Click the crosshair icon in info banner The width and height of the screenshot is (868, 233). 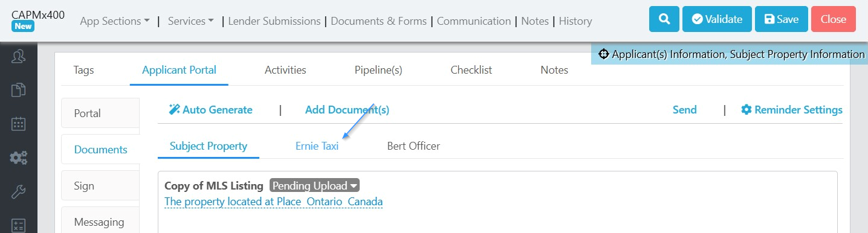click(603, 54)
